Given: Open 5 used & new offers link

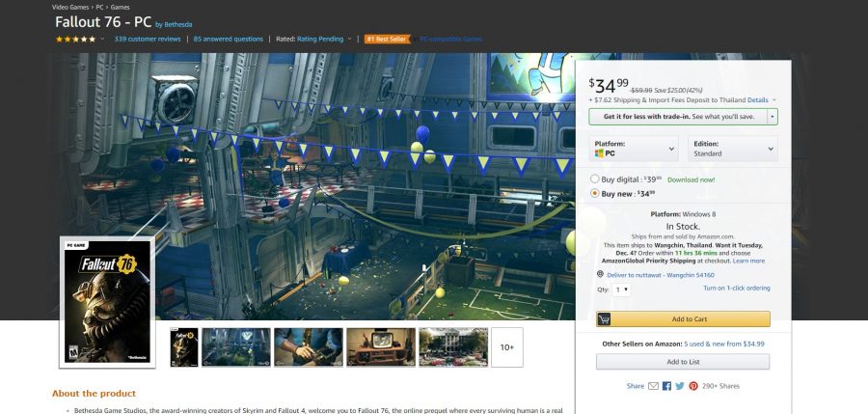Looking at the screenshot, I should 724,344.
